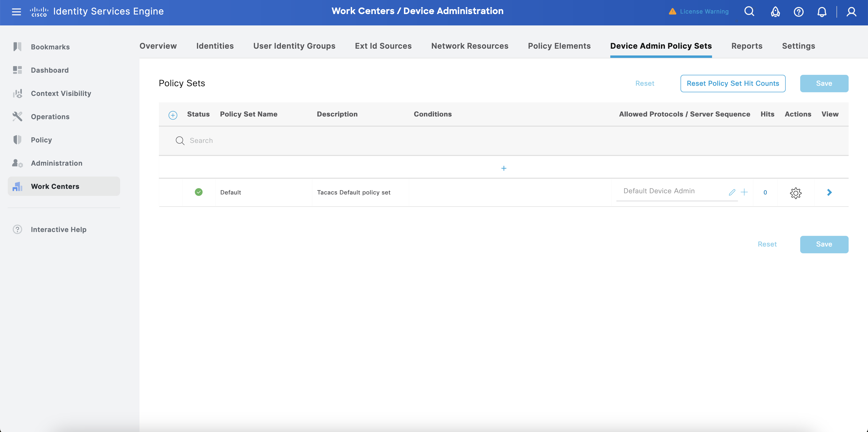Switch to Network Resources tab
Image resolution: width=868 pixels, height=432 pixels.
click(x=470, y=46)
